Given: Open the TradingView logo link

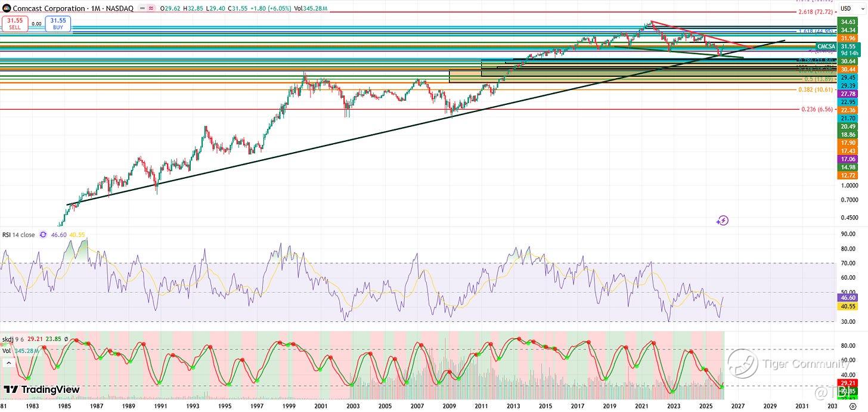Looking at the screenshot, I should pyautogui.click(x=41, y=390).
